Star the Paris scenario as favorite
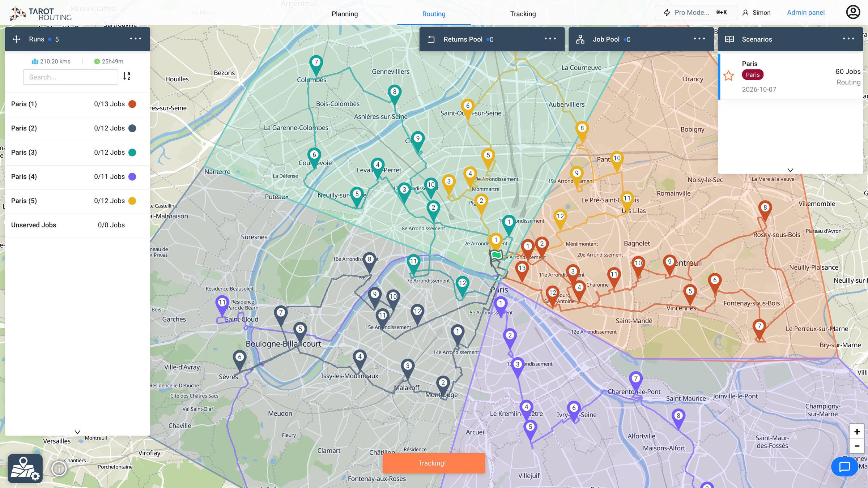Viewport: 868px width, 488px height. pos(728,76)
